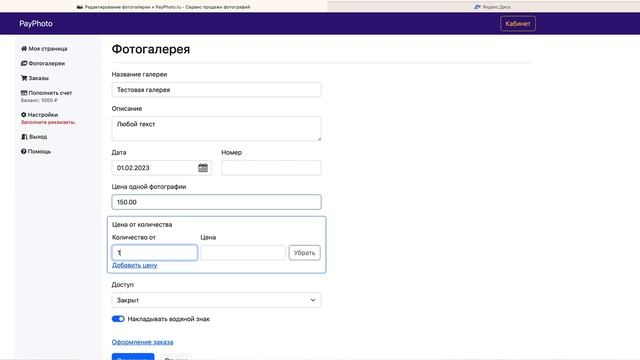Focus the Название галереи field
Screen dimensions: 640x360
coord(216,90)
